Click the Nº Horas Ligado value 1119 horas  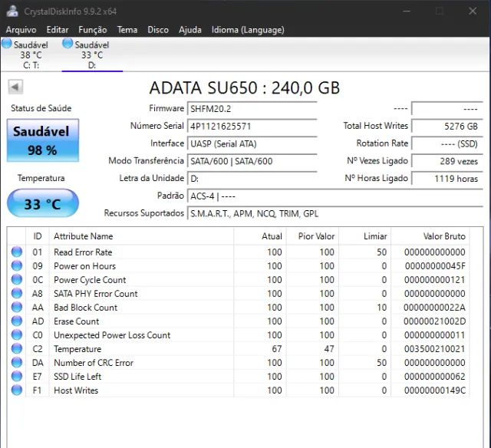click(447, 179)
